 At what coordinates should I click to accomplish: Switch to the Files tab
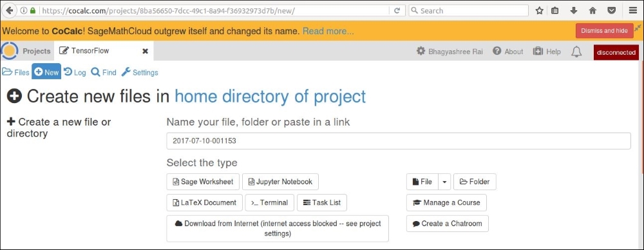click(x=15, y=72)
